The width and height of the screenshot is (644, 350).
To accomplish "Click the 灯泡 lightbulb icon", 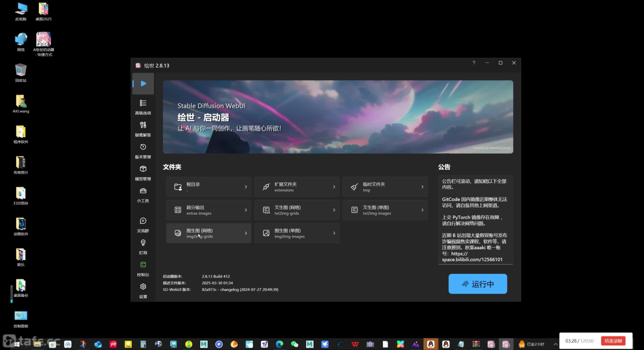I will 143,247.
